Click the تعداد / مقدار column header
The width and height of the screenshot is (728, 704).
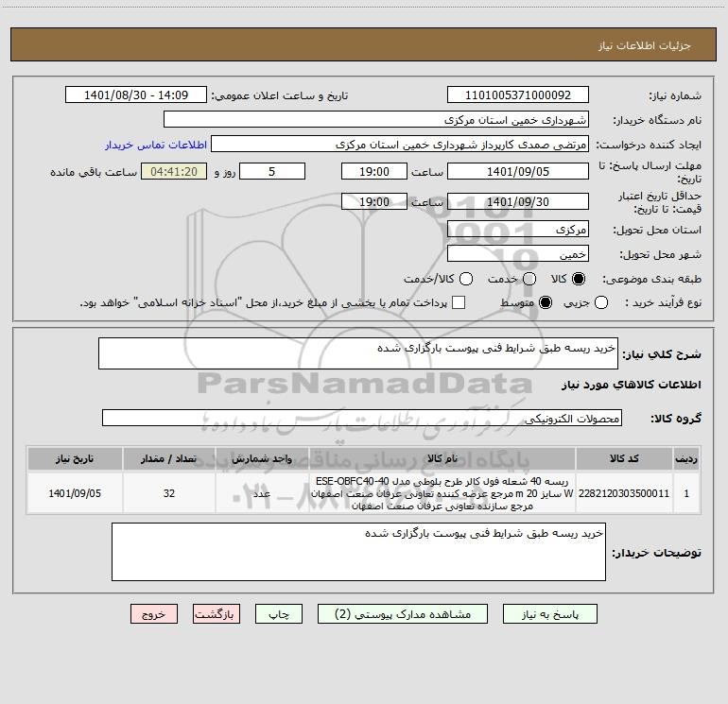pos(169,458)
